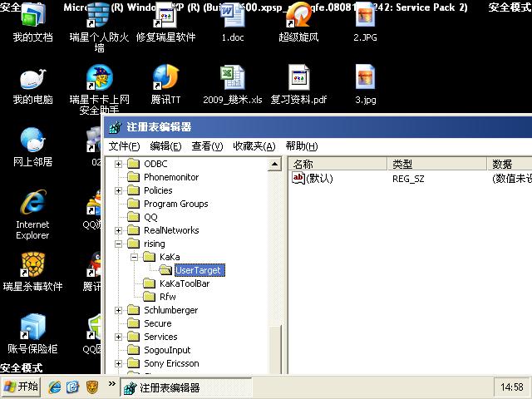The width and height of the screenshot is (532, 399).
Task: Select the ODBC key label
Action: [x=155, y=164]
